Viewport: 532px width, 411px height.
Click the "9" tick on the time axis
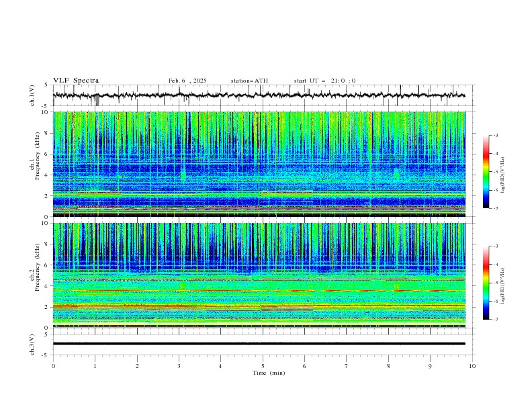430,366
